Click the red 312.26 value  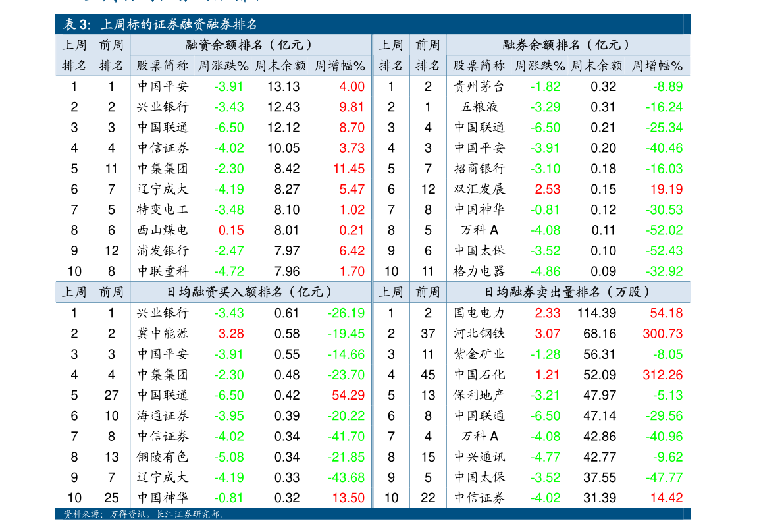pos(662,375)
